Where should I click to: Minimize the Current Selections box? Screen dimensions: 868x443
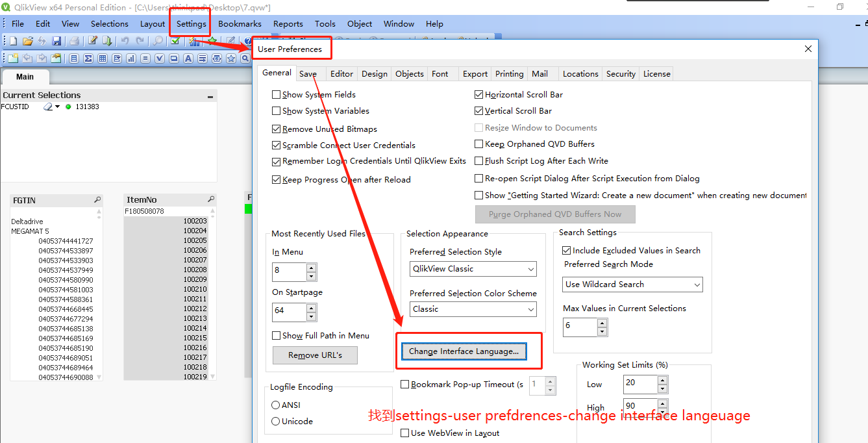point(210,96)
